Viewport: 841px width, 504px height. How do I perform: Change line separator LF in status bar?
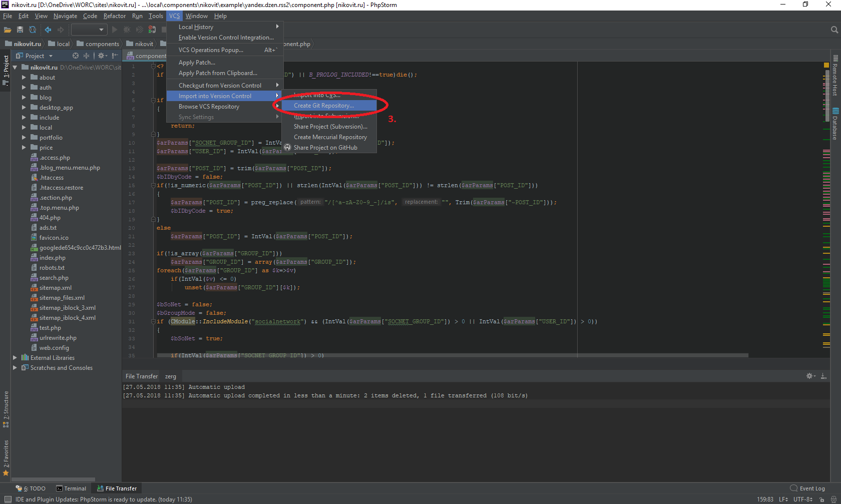[x=783, y=499]
